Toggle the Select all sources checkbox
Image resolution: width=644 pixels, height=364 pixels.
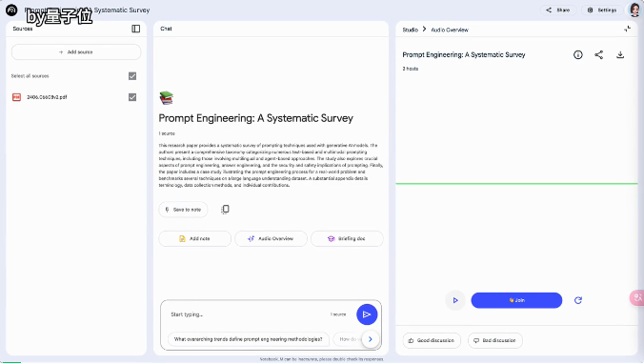132,76
